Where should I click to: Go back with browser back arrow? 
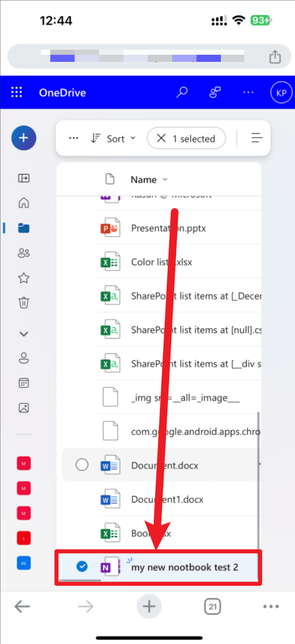point(22,606)
